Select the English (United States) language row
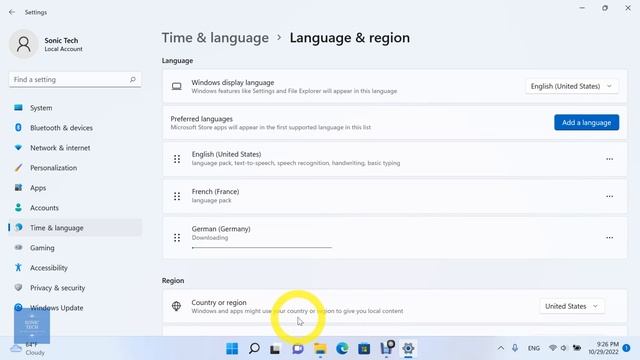 395,159
